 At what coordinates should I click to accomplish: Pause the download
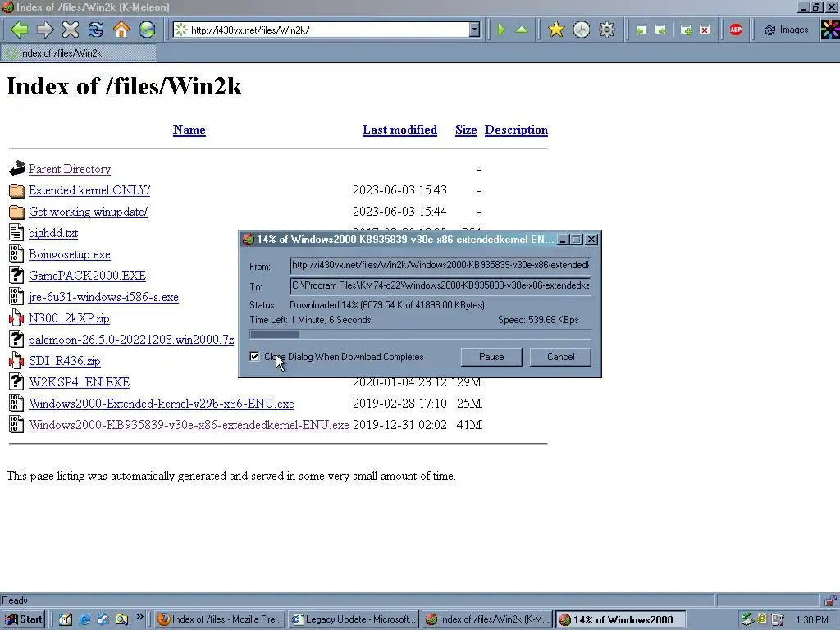coord(491,357)
